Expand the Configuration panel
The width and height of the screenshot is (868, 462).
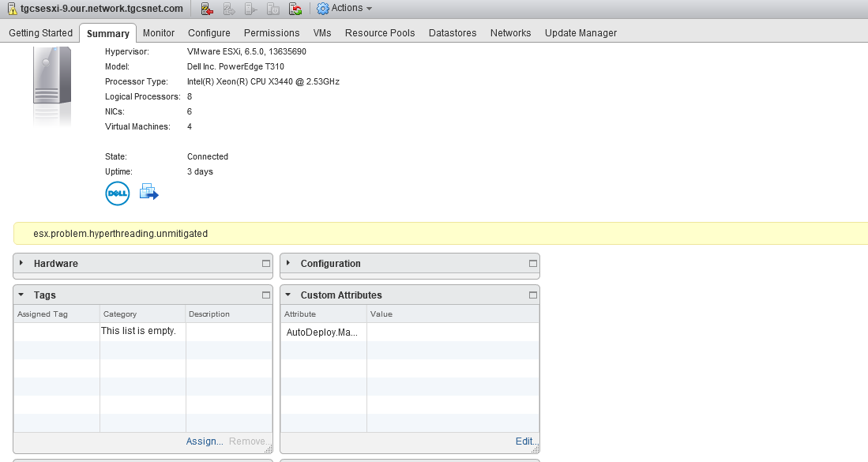click(289, 264)
